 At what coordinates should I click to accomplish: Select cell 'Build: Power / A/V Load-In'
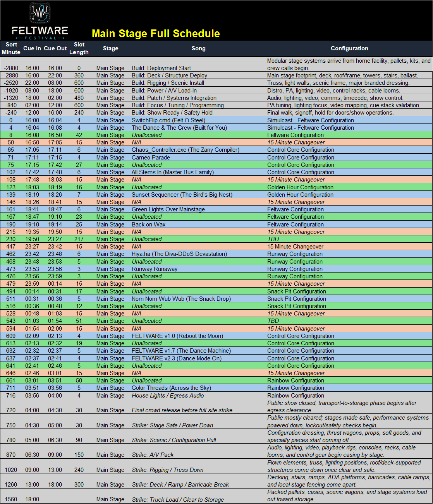[164, 91]
